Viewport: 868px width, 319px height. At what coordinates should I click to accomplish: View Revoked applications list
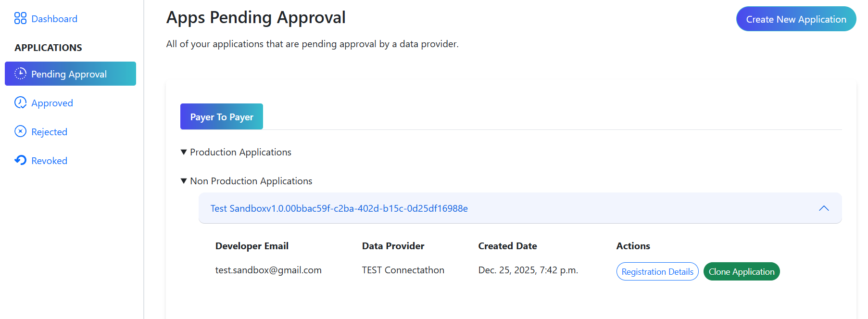(x=49, y=161)
